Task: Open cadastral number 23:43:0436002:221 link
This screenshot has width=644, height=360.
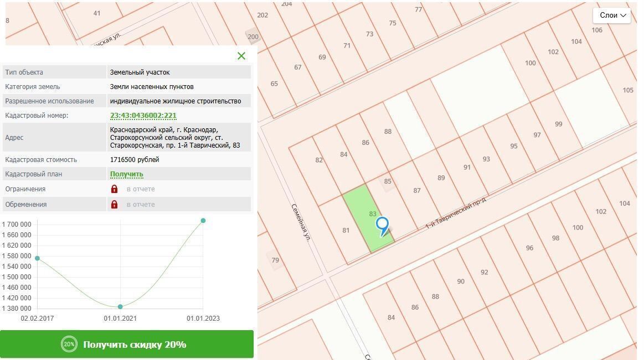Action: point(143,116)
